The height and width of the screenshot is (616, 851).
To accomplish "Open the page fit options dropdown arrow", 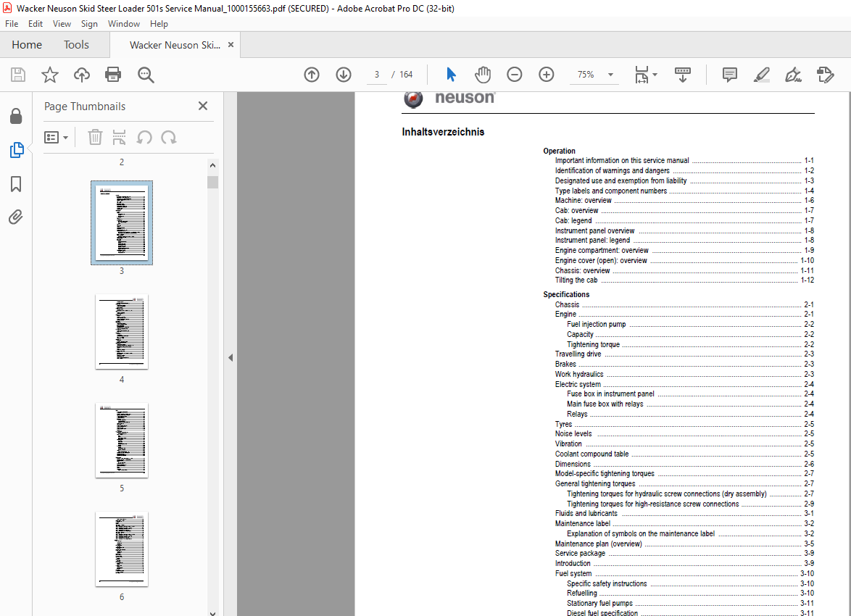I will click(x=655, y=75).
